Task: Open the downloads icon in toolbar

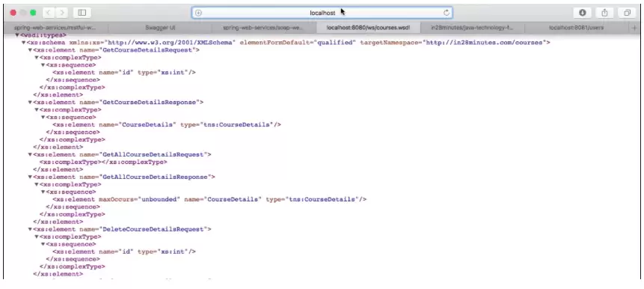Action: click(x=583, y=13)
